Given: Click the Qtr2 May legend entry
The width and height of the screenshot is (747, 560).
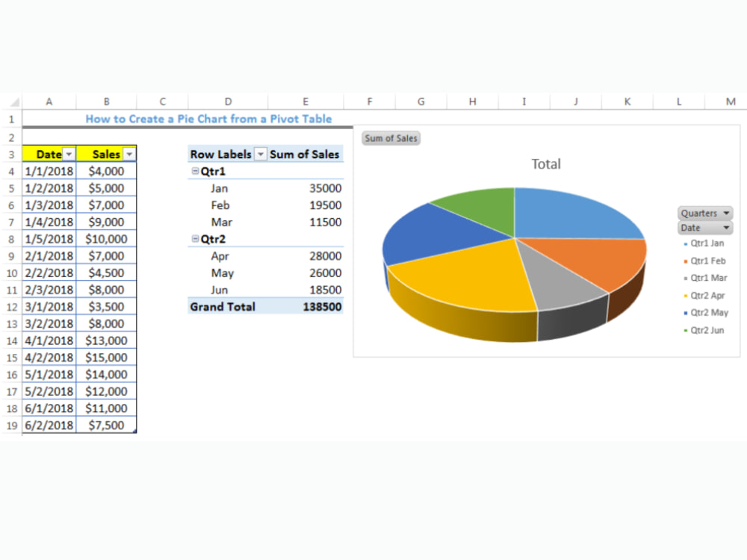Looking at the screenshot, I should pyautogui.click(x=706, y=313).
